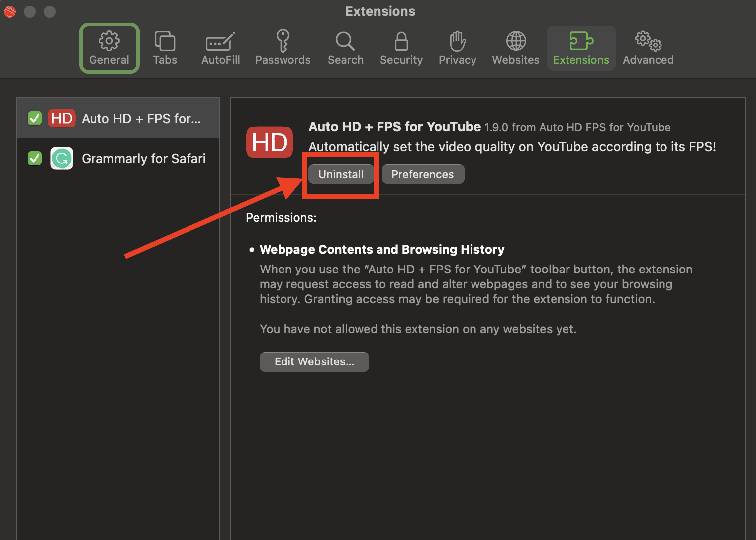Select Auto HD + FPS list row
756x540 pixels.
(141, 119)
